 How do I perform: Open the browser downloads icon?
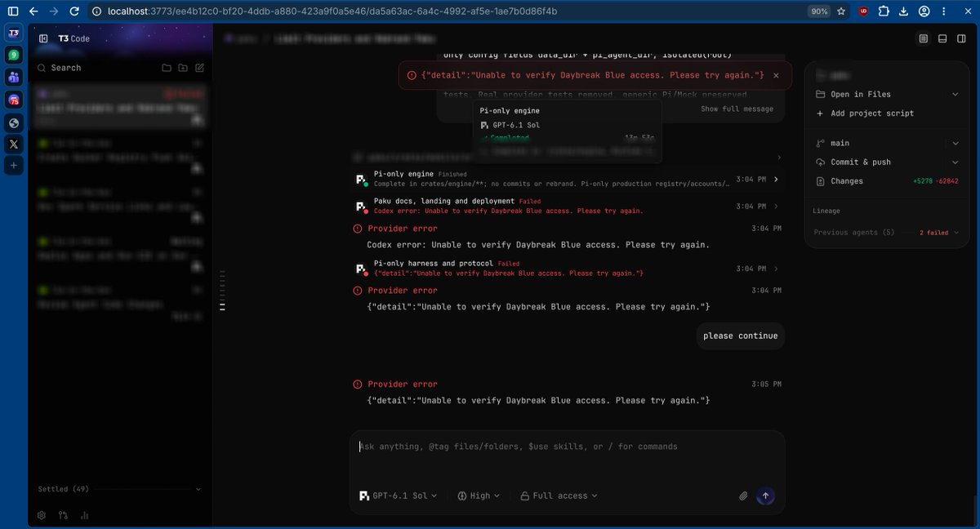click(x=904, y=11)
